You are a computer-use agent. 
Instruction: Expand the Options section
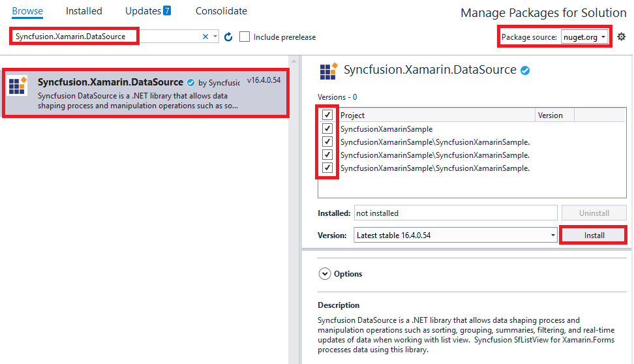click(325, 274)
